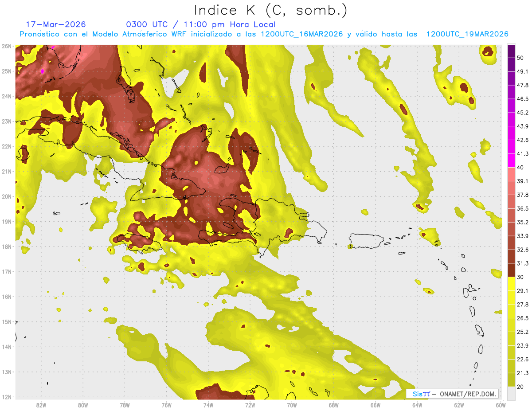Viewport: 532px width, 411px height.
Task: Click the "12N" latitude label
Action: (x=7, y=397)
